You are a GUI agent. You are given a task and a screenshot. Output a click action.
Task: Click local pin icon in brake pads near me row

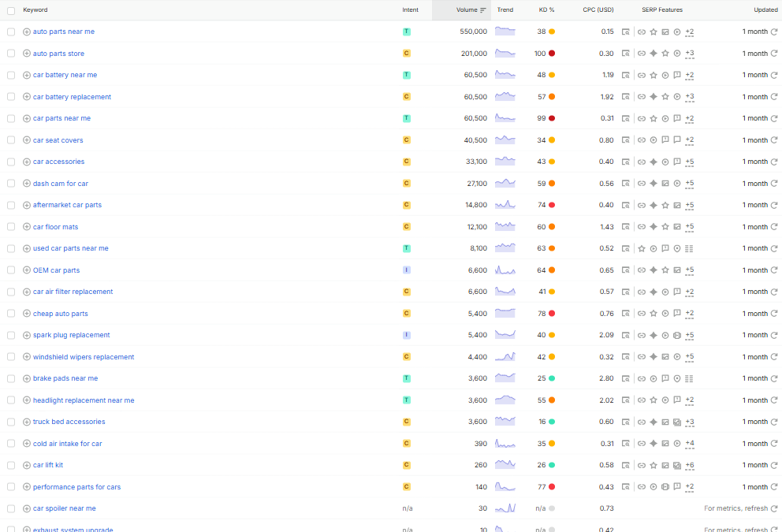pyautogui.click(x=677, y=379)
